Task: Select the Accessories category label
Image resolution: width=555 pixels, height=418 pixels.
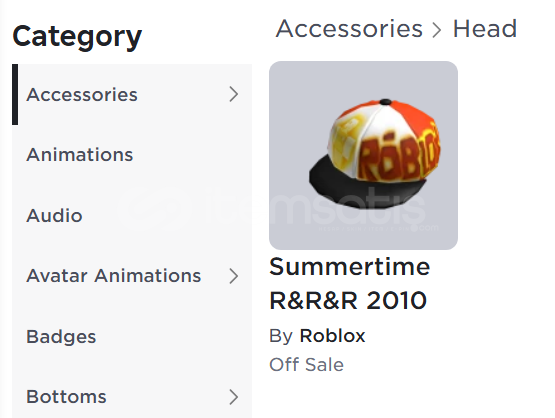Action: pos(82,95)
